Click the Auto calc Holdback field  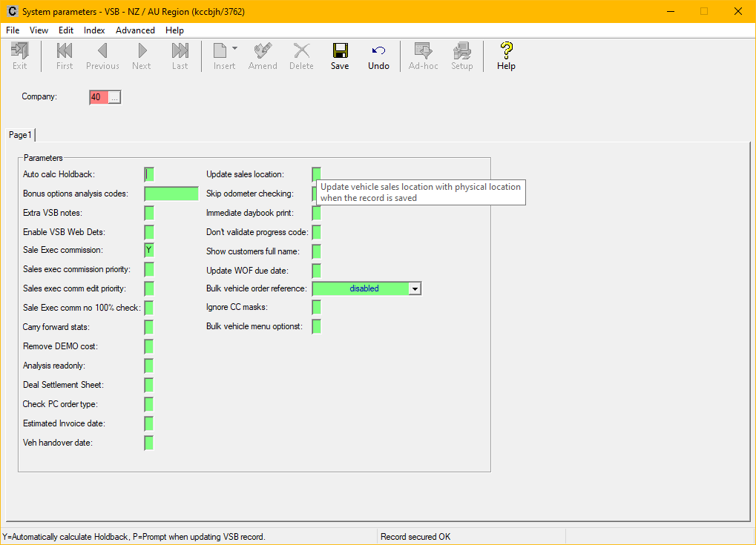point(149,174)
